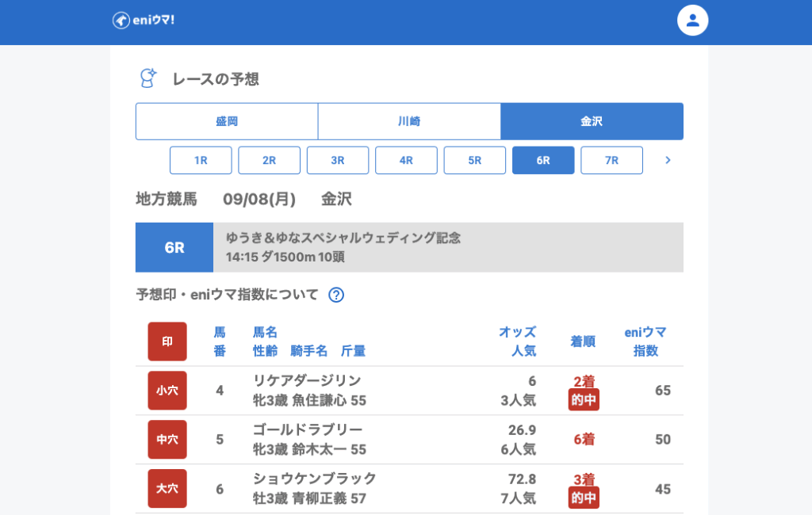Select race 1R button
This screenshot has height=515, width=812.
(201, 160)
